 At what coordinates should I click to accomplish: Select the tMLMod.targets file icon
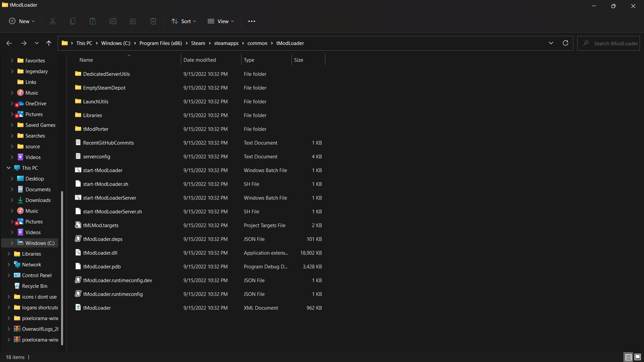click(78, 225)
